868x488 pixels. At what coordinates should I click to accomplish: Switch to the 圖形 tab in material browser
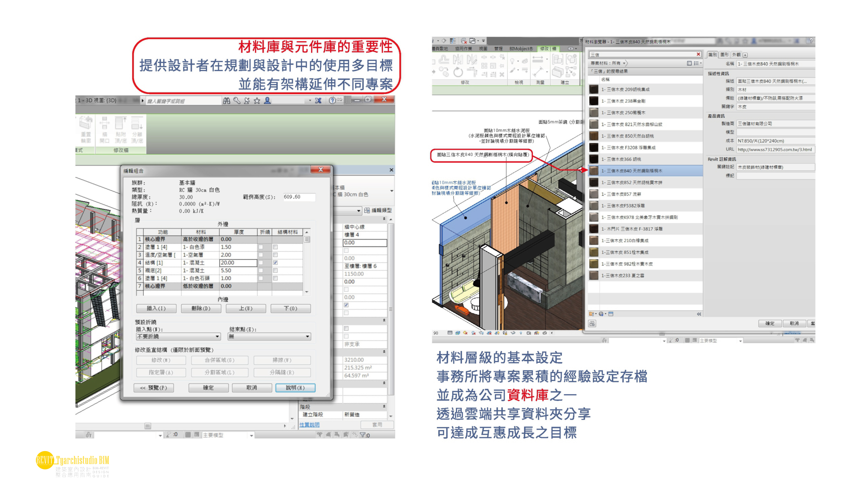point(724,55)
